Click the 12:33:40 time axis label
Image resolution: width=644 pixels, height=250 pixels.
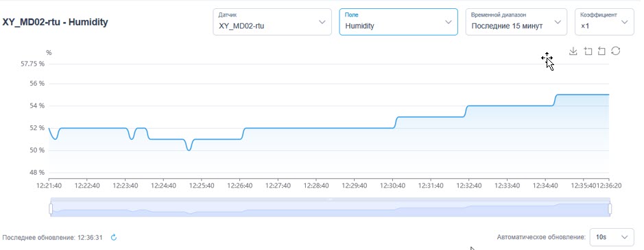[x=508, y=186]
